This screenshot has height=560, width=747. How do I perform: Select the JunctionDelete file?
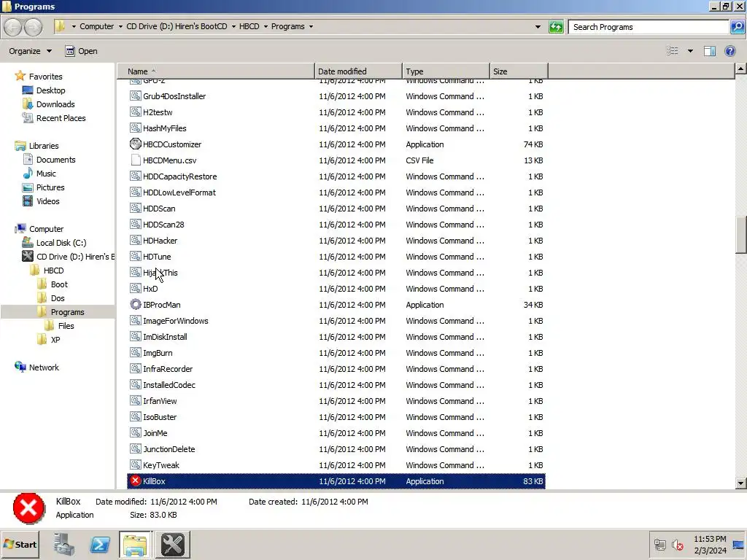pos(169,448)
